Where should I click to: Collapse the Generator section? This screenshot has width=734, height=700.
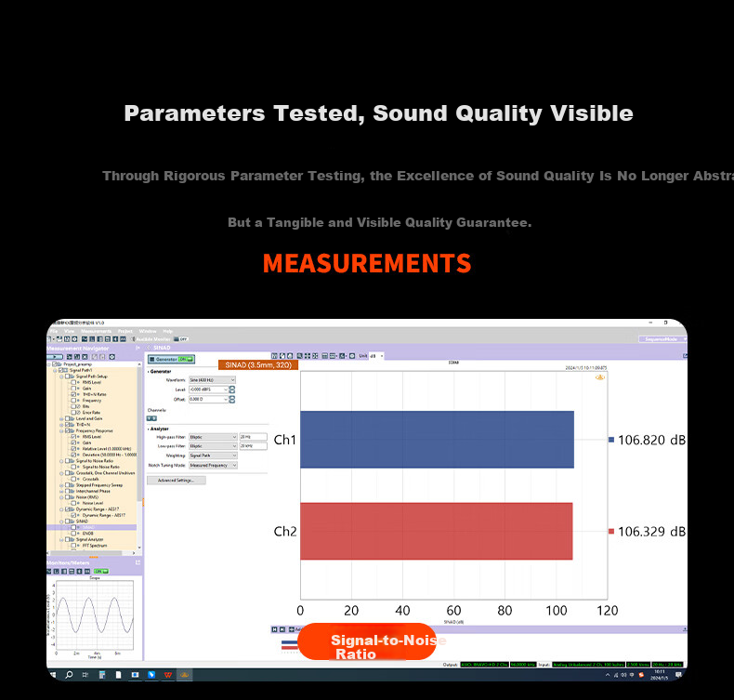(x=149, y=371)
